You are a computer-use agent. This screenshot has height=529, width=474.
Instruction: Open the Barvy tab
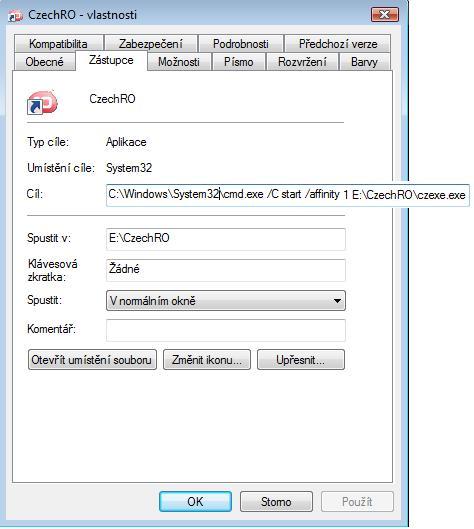click(364, 62)
